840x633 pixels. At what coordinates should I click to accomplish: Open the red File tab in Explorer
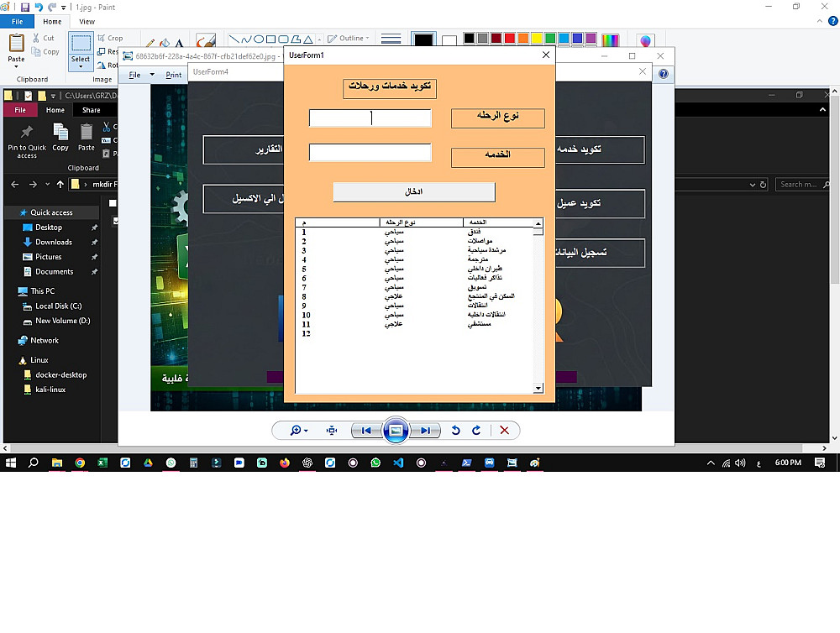20,110
